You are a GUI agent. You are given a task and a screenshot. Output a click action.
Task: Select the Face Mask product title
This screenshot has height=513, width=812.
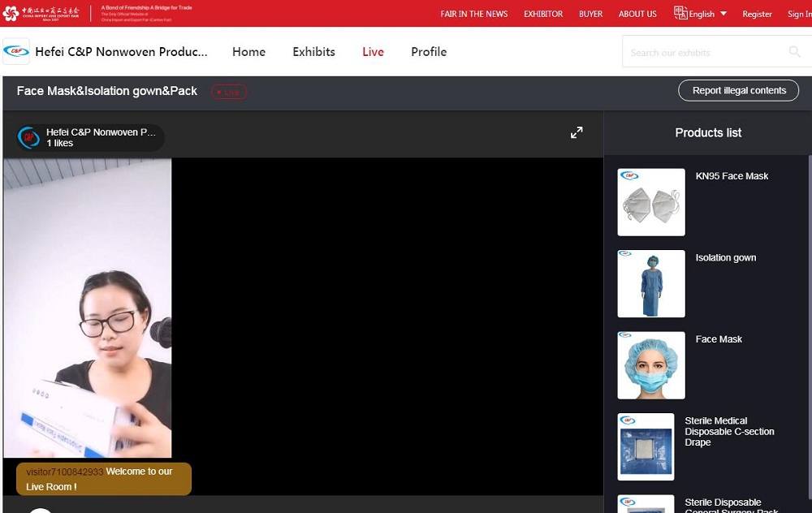pyautogui.click(x=719, y=339)
